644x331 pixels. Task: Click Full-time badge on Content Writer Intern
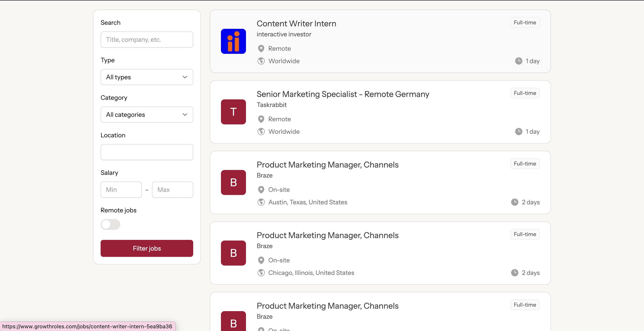click(525, 23)
